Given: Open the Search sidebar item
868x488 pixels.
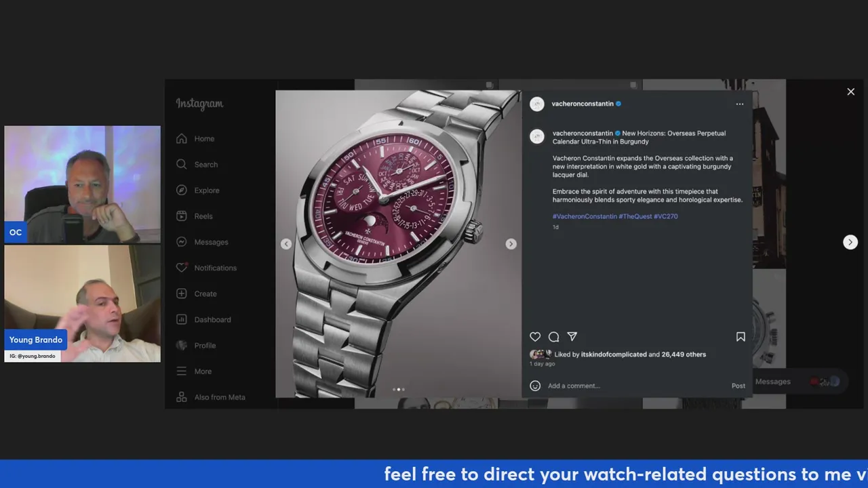Looking at the screenshot, I should tap(197, 165).
